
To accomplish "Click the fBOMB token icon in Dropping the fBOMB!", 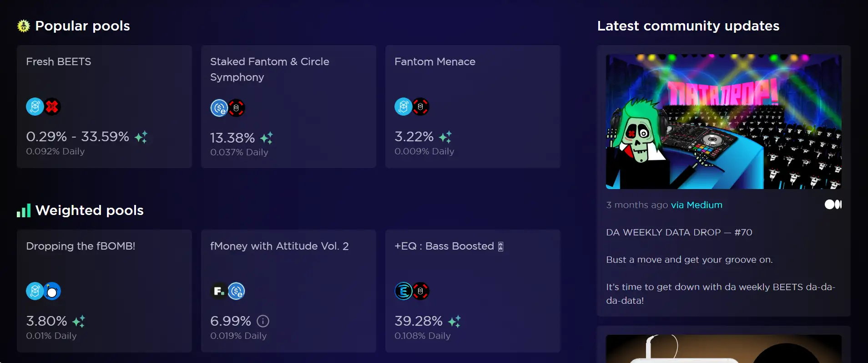I will [52, 291].
